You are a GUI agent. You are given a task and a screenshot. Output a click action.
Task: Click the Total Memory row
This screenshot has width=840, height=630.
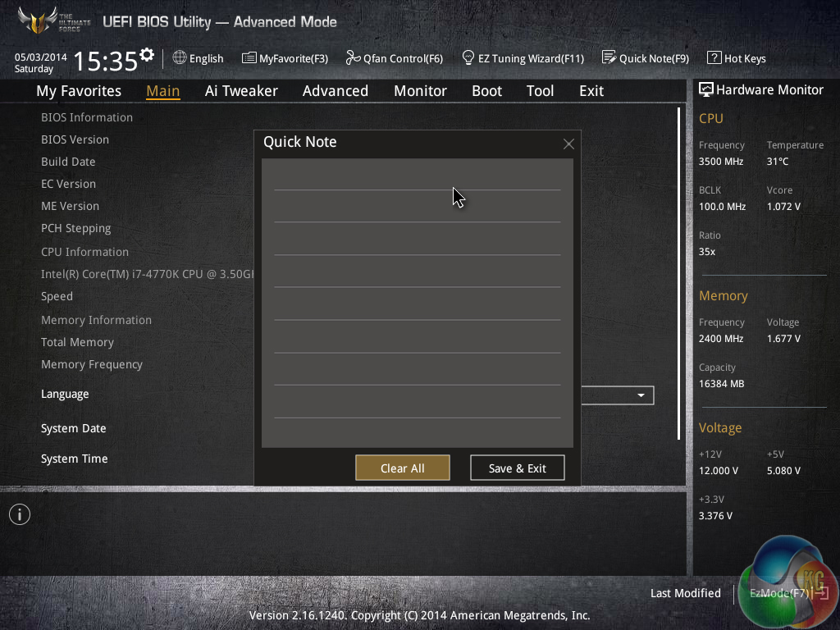pos(77,342)
